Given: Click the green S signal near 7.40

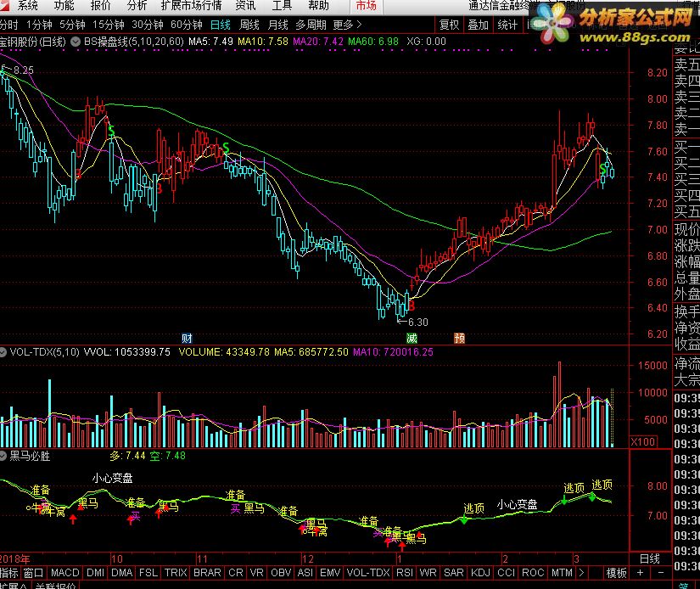Looking at the screenshot, I should click(603, 169).
